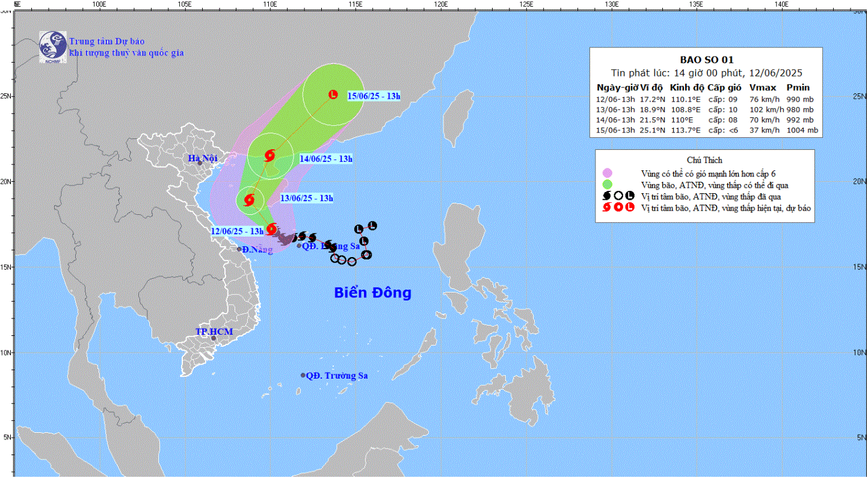Click the Tin phát lúc issue time line
Viewport: 868px width, 478px height.
[707, 73]
